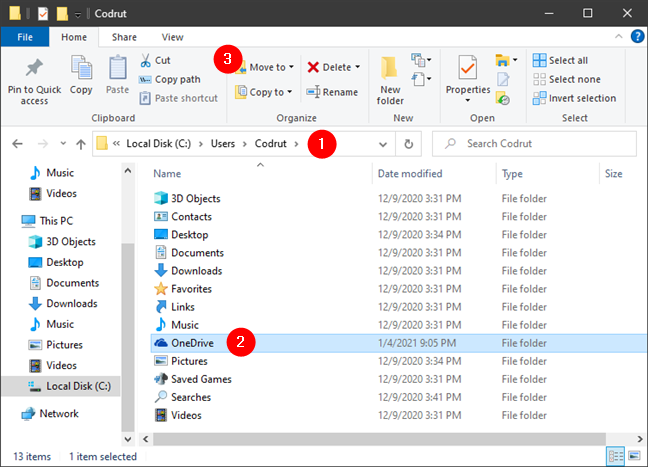Click the horizontal scrollbar thumb
Viewport: 648px width, 467px height.
[379, 439]
